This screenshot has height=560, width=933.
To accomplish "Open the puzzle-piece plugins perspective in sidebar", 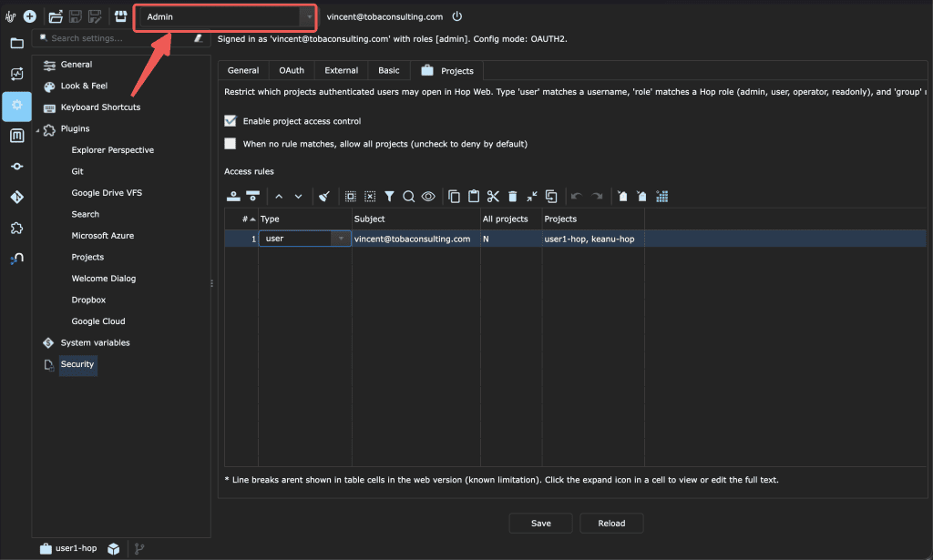I will 16,228.
